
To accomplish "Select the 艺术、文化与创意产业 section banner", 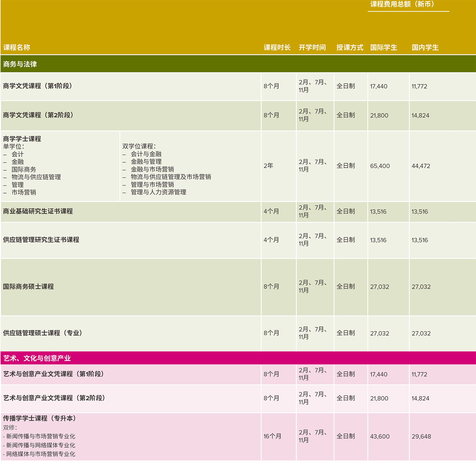I will coord(37,358).
